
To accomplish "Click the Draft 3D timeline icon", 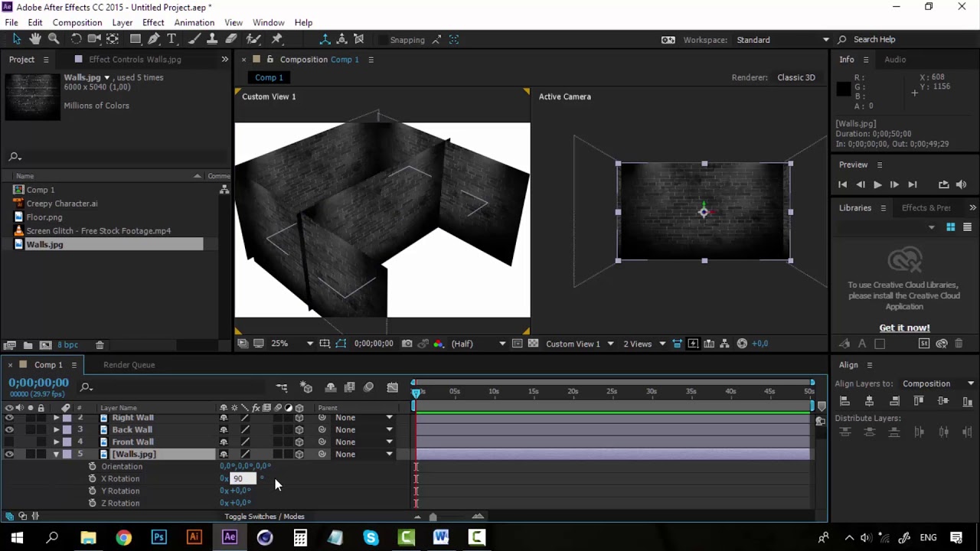I will [306, 388].
